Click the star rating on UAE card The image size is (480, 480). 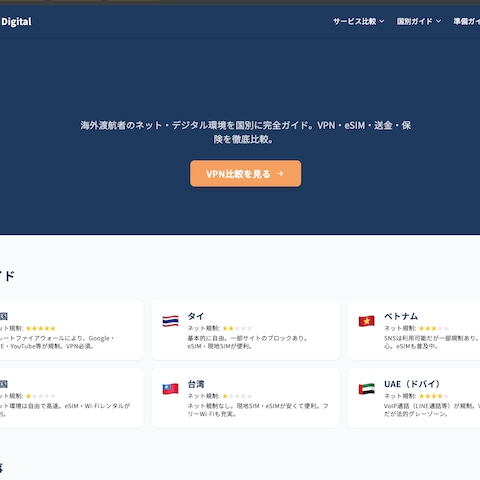(434, 396)
